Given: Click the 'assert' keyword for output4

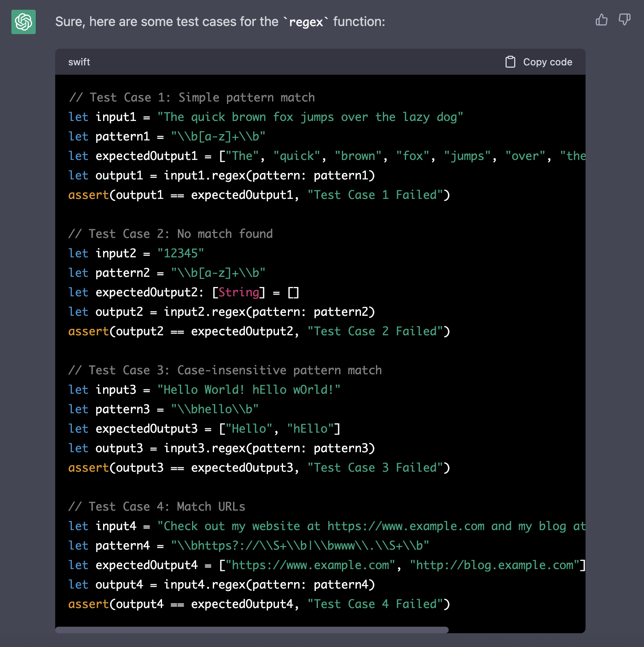Looking at the screenshot, I should [89, 604].
